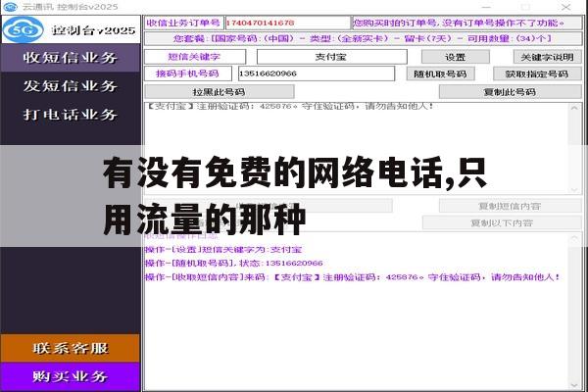Click log line 操作-[收取短信内容]来码
The width and height of the screenshot is (588, 392).
pos(353,277)
